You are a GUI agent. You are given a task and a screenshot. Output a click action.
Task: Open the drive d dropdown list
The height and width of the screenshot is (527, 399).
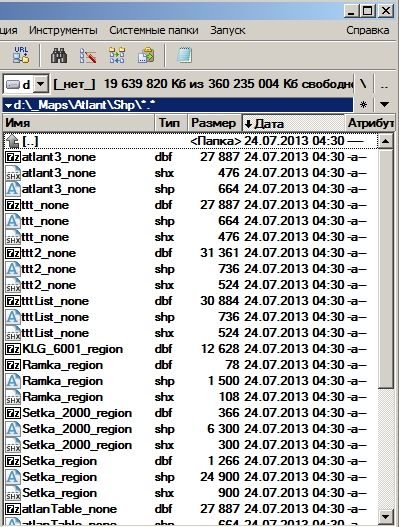(40, 84)
